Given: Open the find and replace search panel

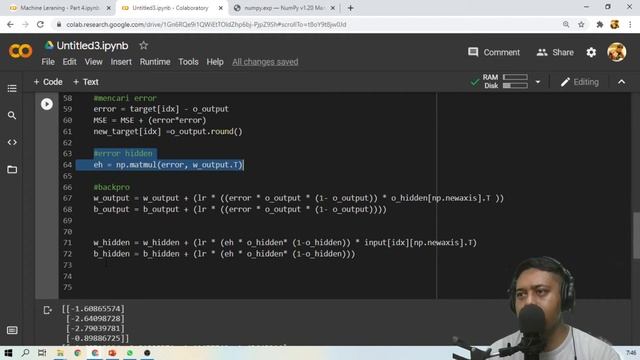Looking at the screenshot, I should 12,116.
